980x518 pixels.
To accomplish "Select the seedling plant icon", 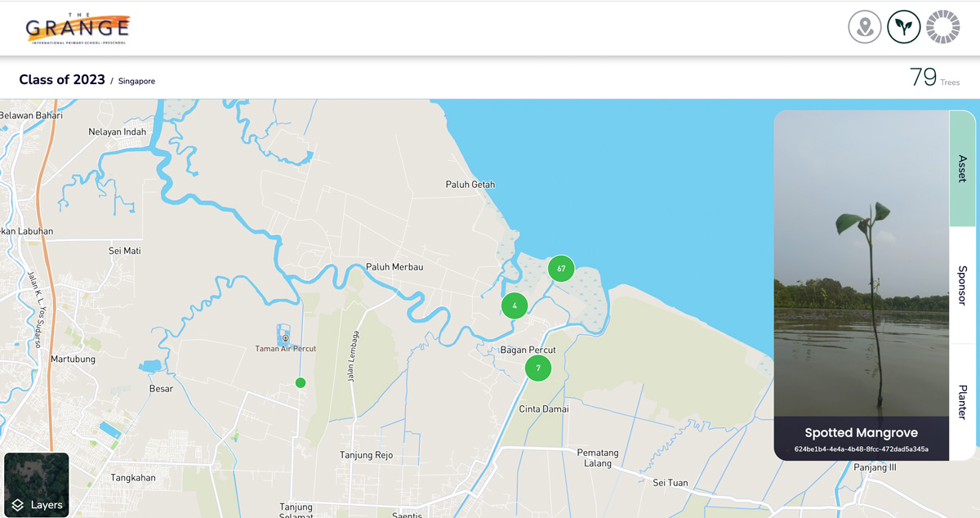I will pyautogui.click(x=903, y=27).
